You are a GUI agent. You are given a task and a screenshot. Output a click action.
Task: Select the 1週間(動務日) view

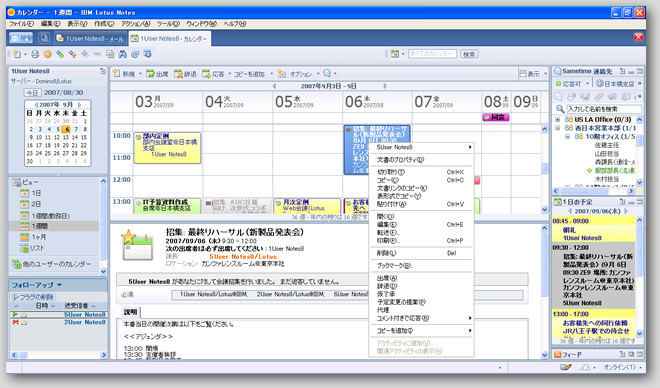pos(51,215)
